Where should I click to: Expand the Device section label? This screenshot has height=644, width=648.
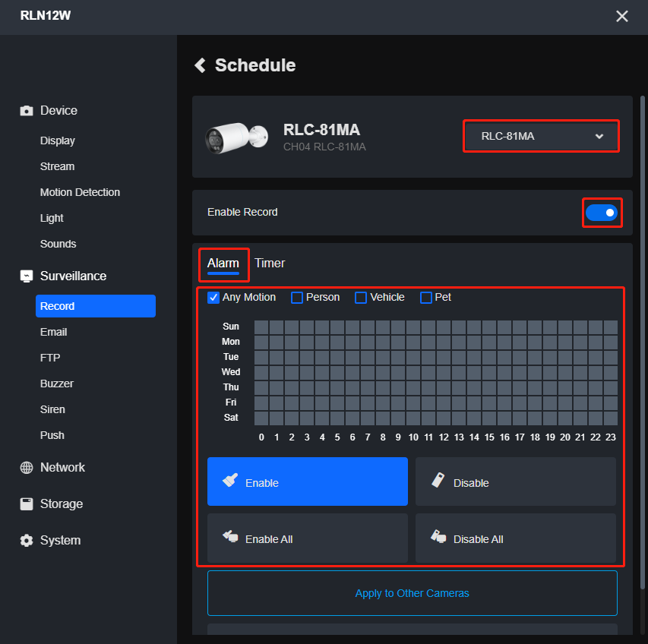(x=58, y=111)
